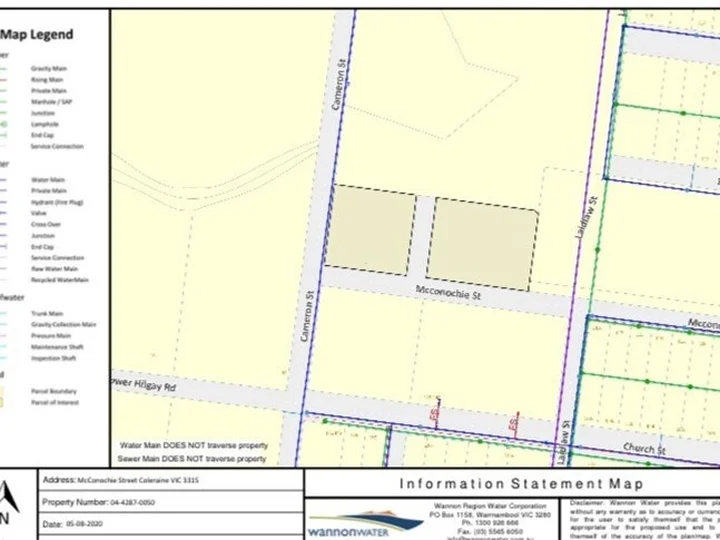Click the Laidlaw St label beside highlighted parcels
The image size is (720, 540).
click(x=587, y=217)
